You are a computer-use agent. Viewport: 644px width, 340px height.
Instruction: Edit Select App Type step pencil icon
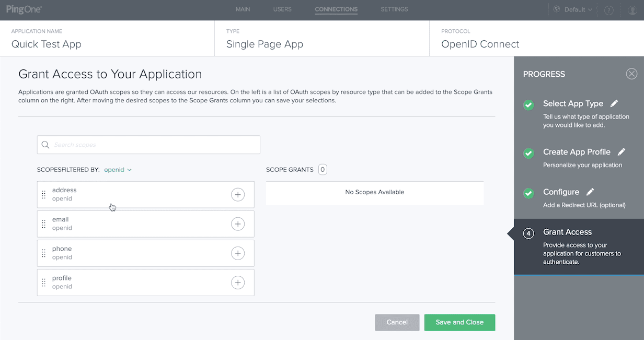click(x=614, y=103)
